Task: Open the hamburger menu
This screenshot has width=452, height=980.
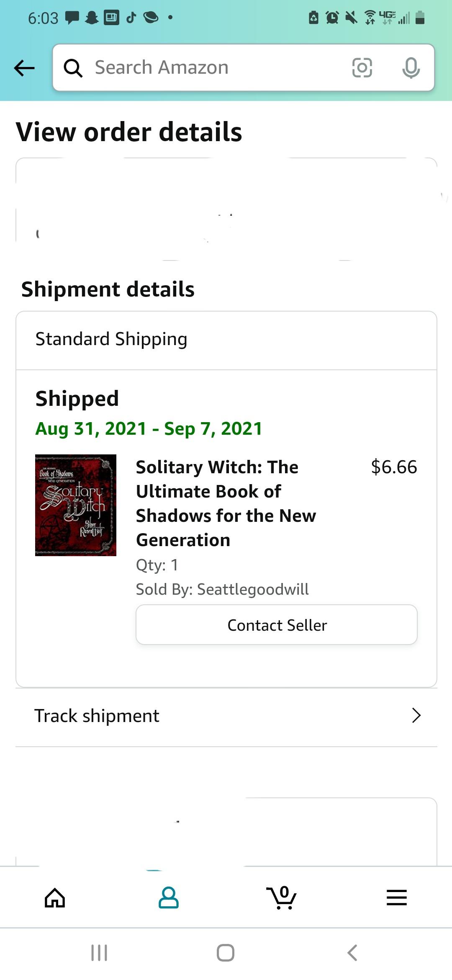Action: 396,897
